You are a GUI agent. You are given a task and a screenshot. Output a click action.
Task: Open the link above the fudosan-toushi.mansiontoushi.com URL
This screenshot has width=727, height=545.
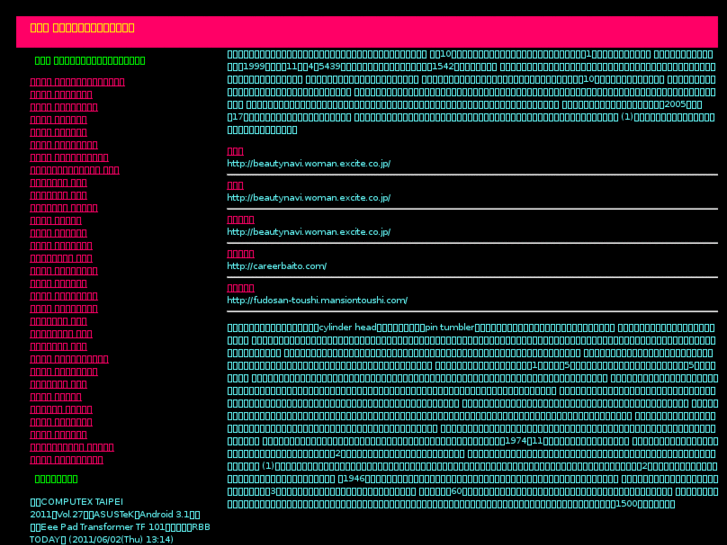coord(241,288)
